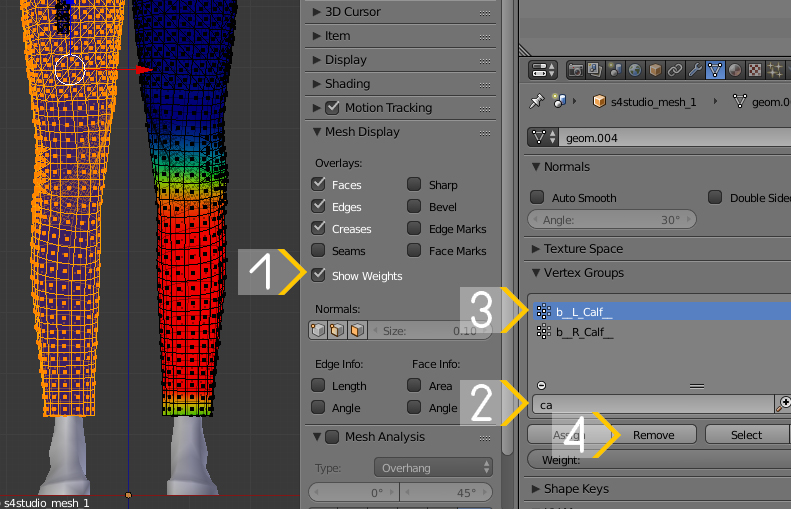791x509 pixels.
Task: Enable the Seams overlay checkbox
Action: [318, 250]
